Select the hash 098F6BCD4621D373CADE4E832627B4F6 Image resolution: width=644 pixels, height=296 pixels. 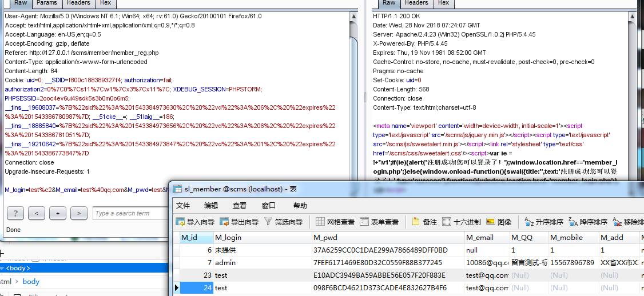tap(388, 288)
